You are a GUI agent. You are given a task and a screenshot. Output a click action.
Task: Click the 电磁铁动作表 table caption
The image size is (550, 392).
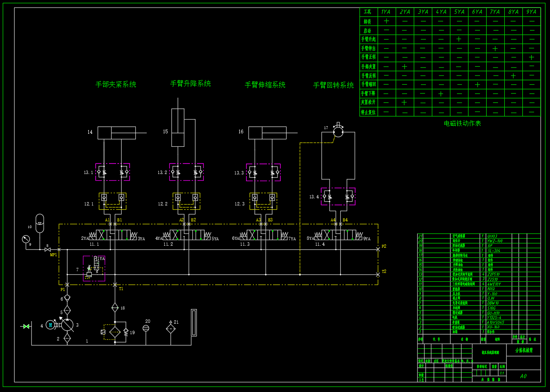pos(462,123)
